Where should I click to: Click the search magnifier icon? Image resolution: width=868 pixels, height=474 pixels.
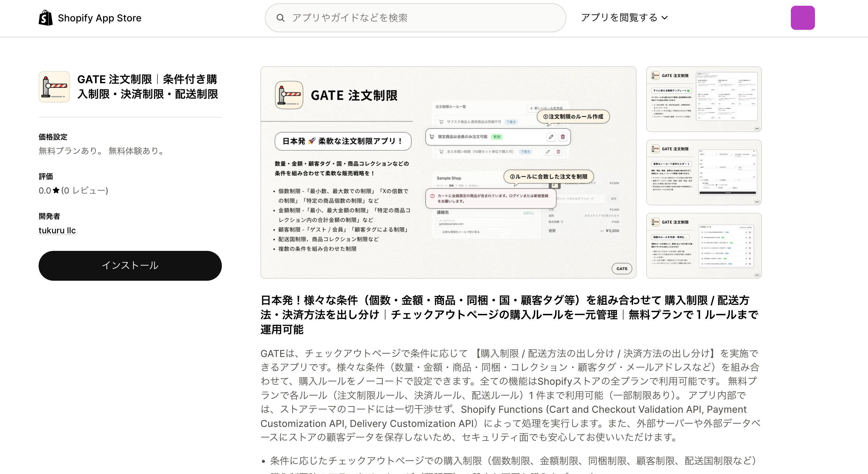(x=281, y=17)
